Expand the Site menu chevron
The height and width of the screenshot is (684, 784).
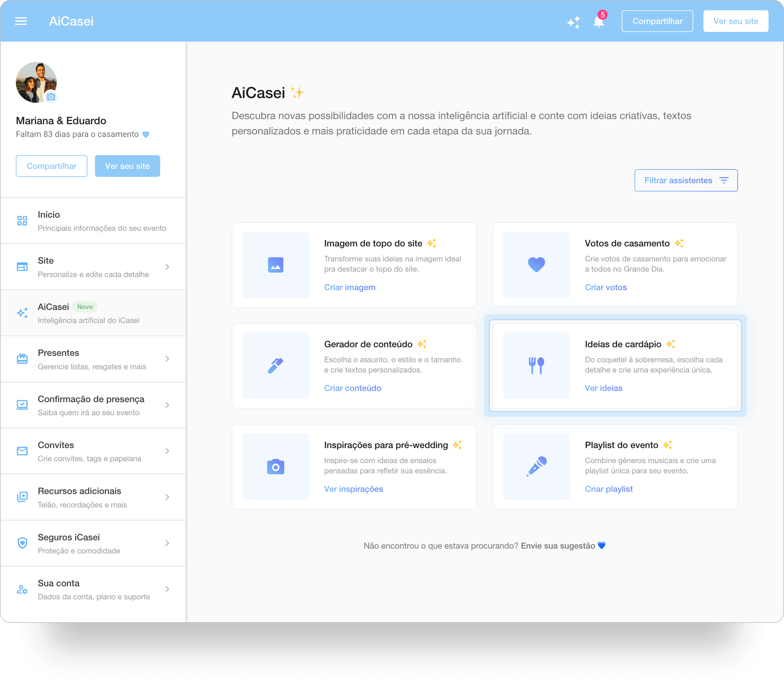pos(167,267)
